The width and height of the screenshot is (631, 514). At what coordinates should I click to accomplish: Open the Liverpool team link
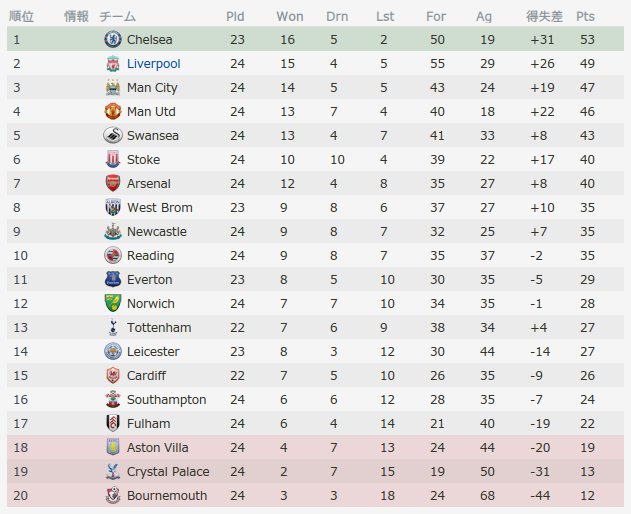[x=153, y=64]
